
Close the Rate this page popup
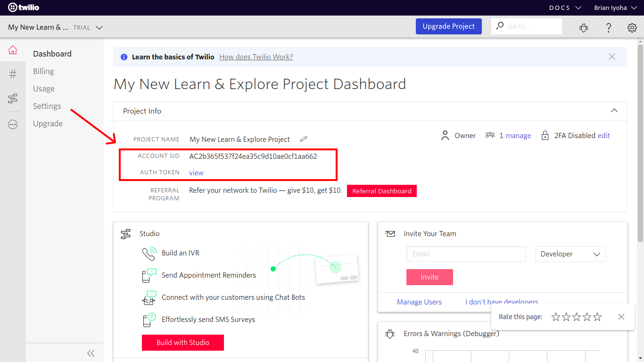tap(621, 317)
